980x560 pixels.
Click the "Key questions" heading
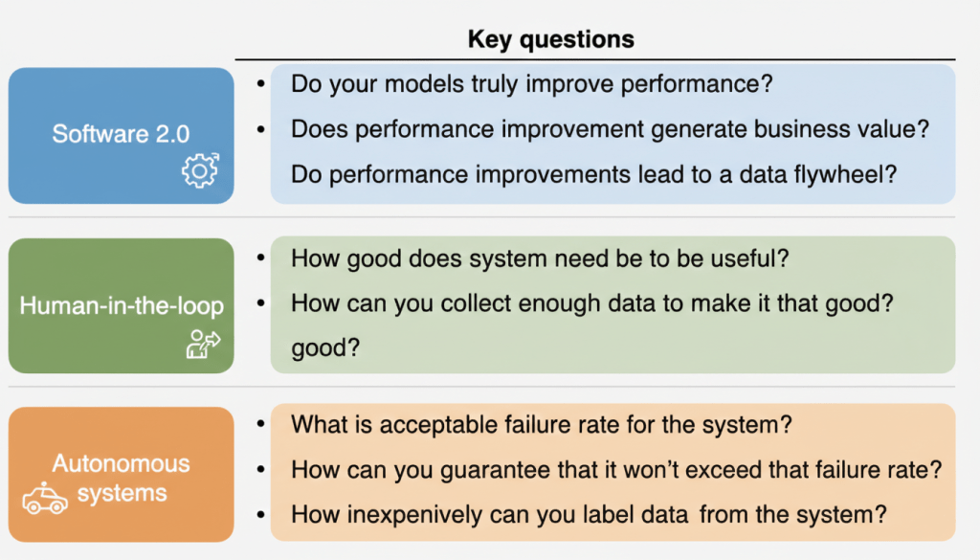(x=550, y=39)
